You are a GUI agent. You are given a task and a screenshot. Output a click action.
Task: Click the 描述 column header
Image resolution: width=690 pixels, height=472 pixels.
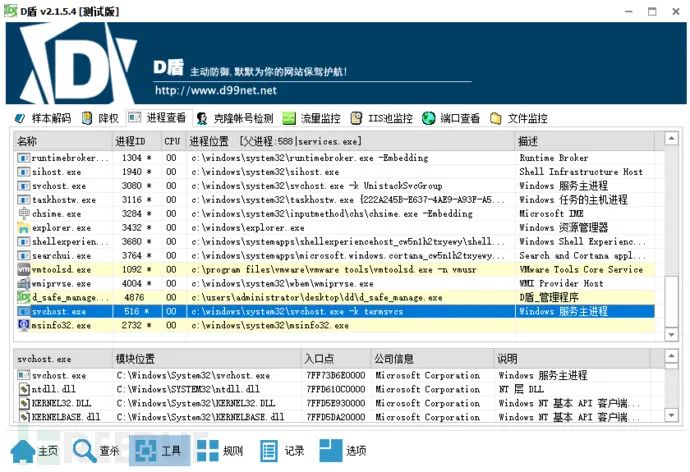click(x=584, y=141)
